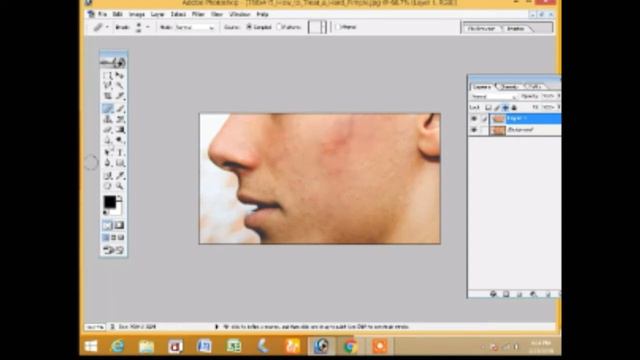Open the Window menu

coord(240,14)
